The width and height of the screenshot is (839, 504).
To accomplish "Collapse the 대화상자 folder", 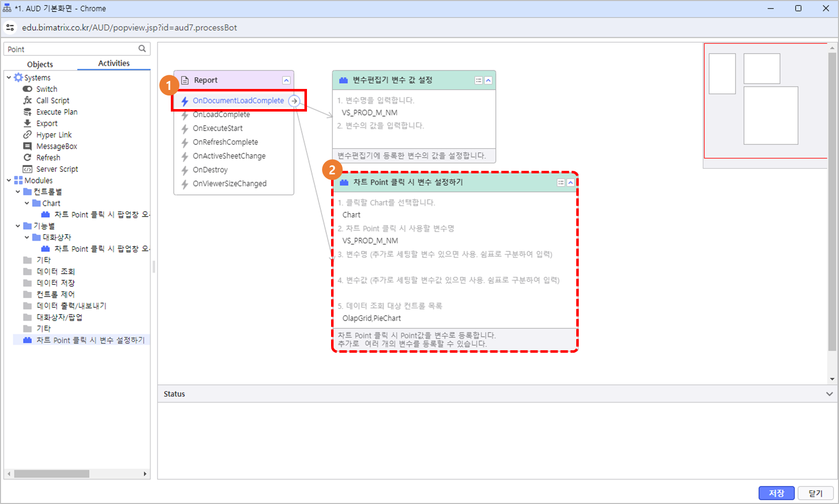I will tap(27, 237).
